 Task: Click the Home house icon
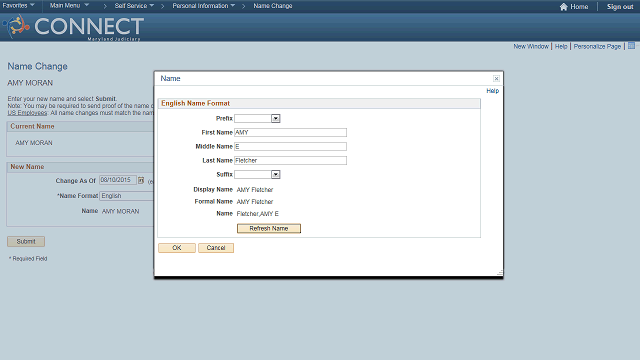564,7
